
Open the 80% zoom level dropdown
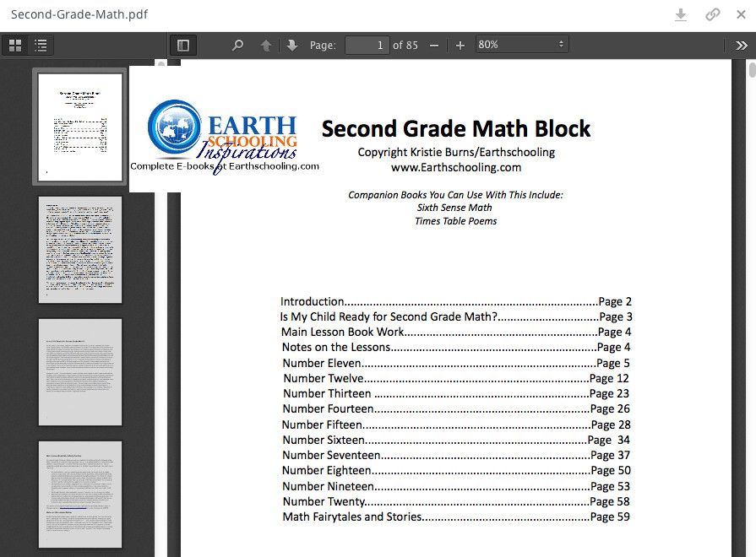pos(522,45)
